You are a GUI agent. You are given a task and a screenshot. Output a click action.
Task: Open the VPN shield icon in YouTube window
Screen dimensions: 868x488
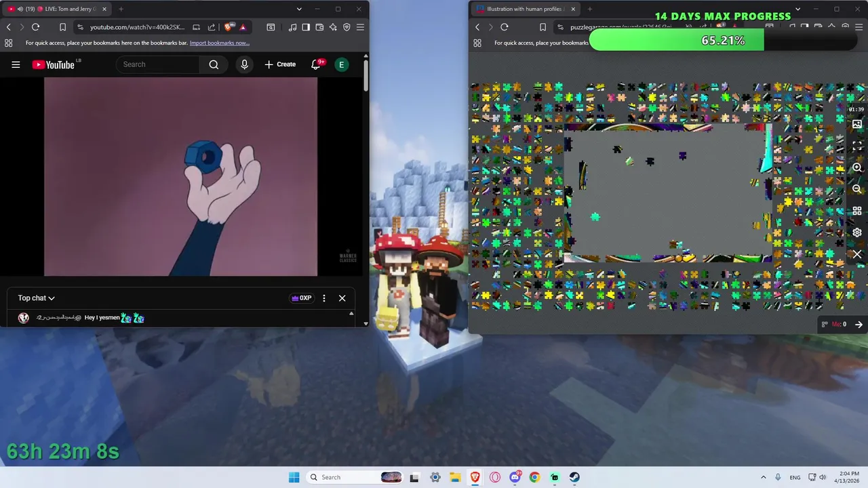coord(347,27)
